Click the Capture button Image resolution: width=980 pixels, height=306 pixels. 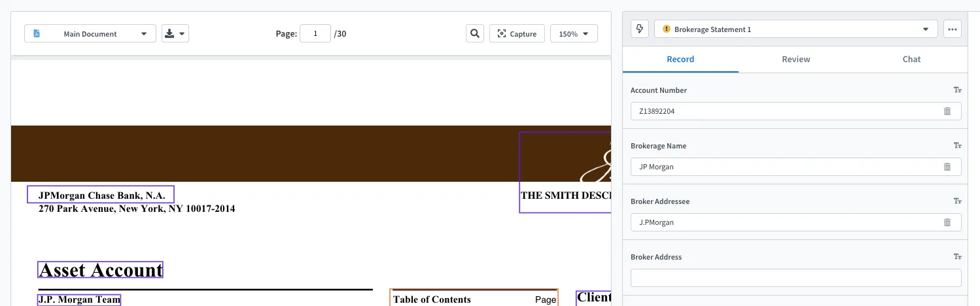(x=517, y=33)
